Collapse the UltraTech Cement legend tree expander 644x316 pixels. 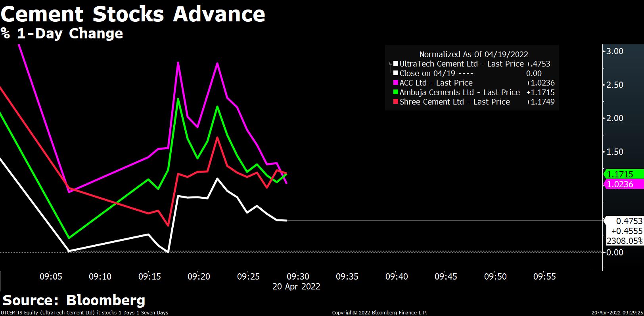[x=391, y=63]
